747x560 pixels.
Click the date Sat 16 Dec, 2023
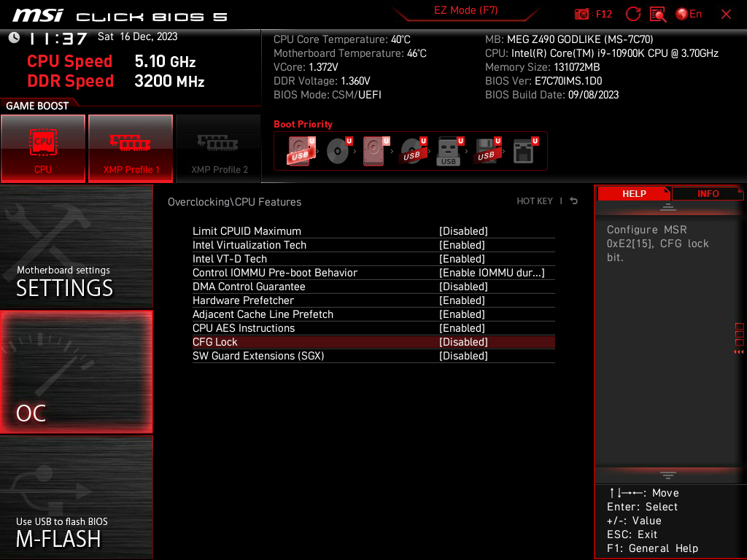(x=138, y=36)
